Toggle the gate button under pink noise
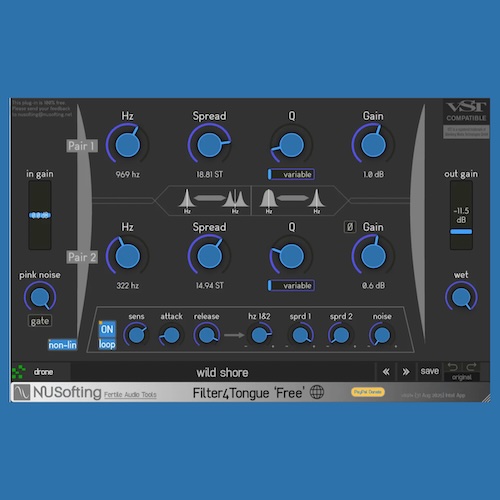Image resolution: width=500 pixels, height=500 pixels. [40, 321]
